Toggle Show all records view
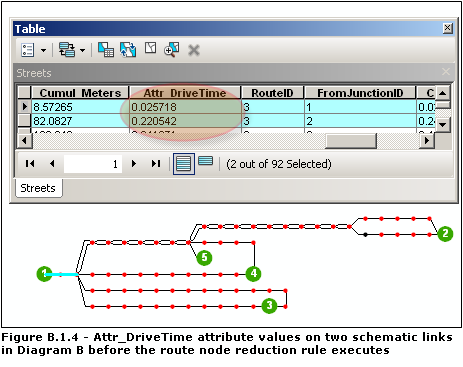Image resolution: width=463 pixels, height=367 pixels. 184,164
